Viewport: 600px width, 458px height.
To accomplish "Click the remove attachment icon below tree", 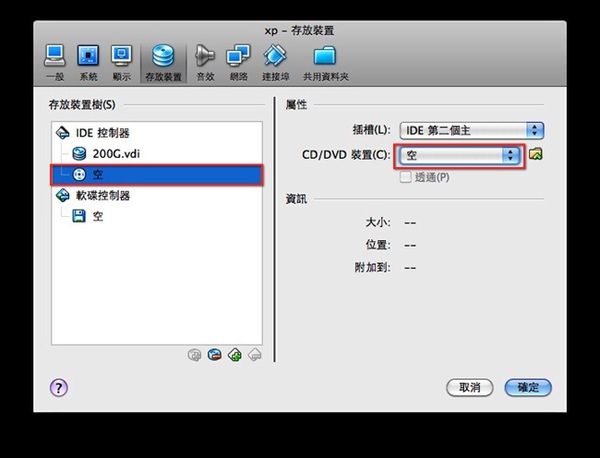I will (x=254, y=355).
